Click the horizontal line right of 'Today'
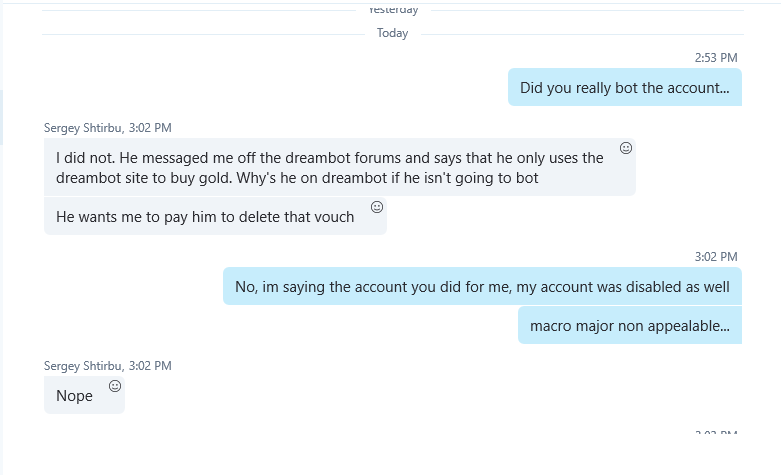This screenshot has height=475, width=781. [580, 34]
